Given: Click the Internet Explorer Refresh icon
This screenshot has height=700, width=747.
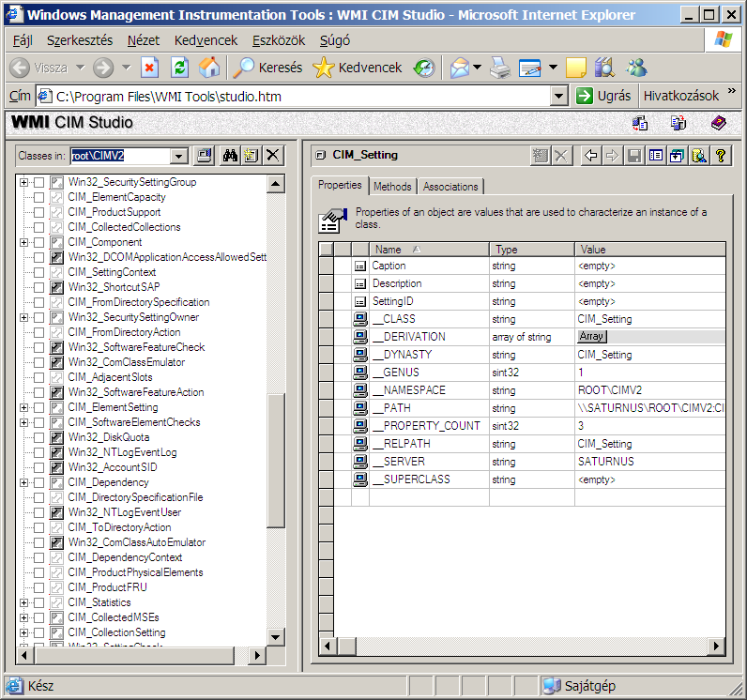Looking at the screenshot, I should click(179, 68).
